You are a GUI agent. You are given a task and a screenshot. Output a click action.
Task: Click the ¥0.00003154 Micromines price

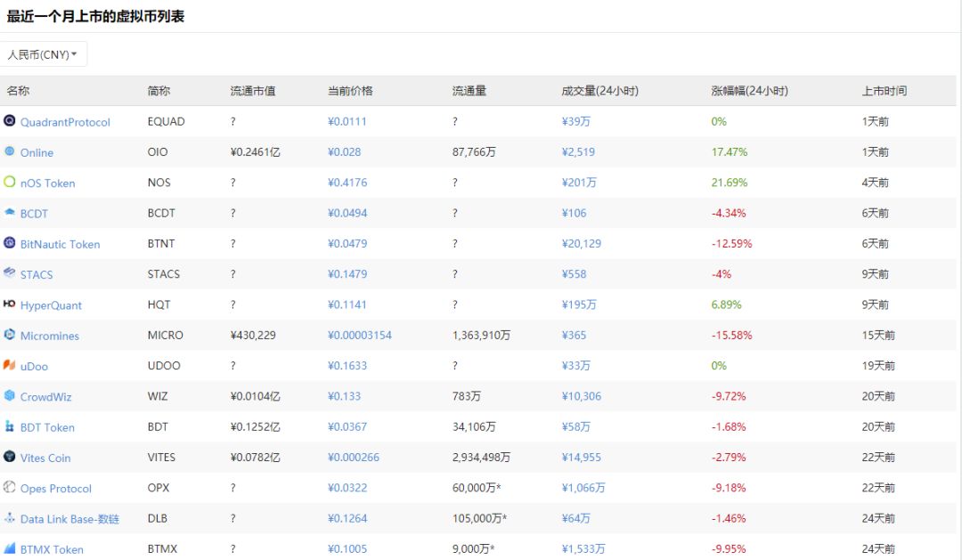click(360, 335)
